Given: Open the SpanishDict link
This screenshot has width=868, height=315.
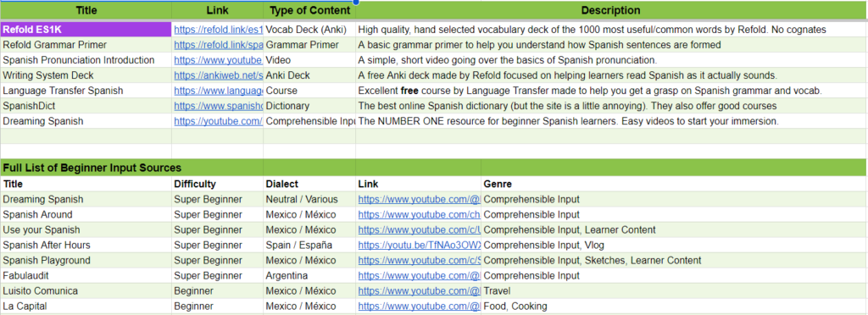Looking at the screenshot, I should [218, 106].
